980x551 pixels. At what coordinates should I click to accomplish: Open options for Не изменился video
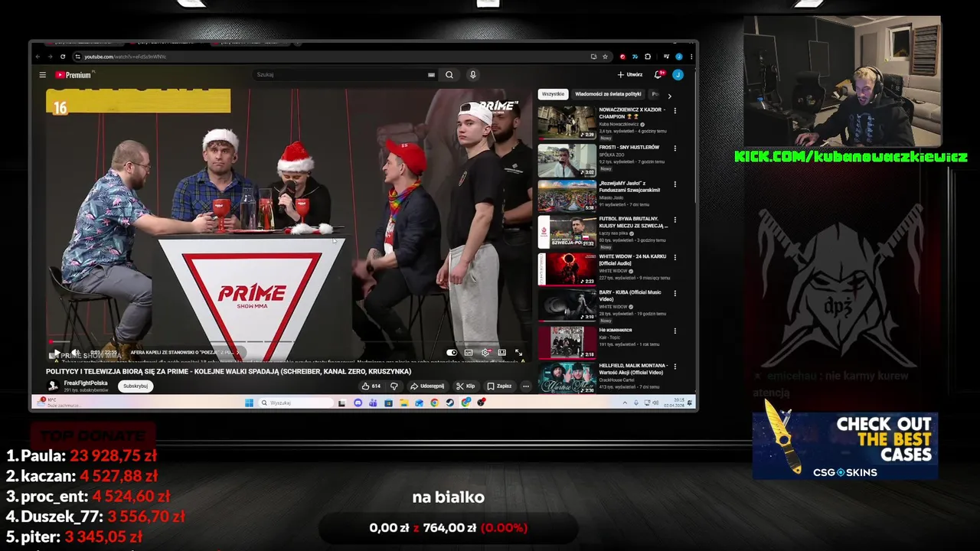675,331
